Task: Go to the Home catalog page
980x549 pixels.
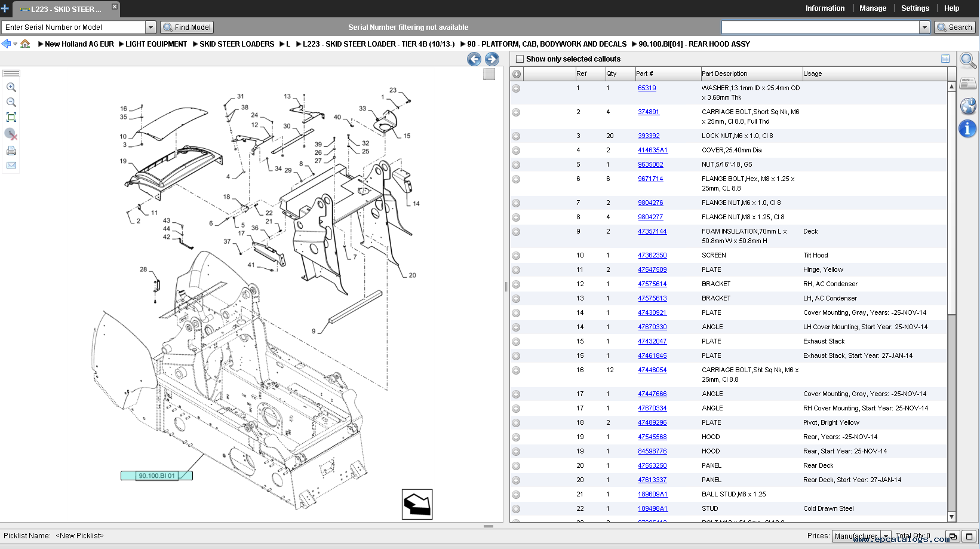Action: coord(25,44)
